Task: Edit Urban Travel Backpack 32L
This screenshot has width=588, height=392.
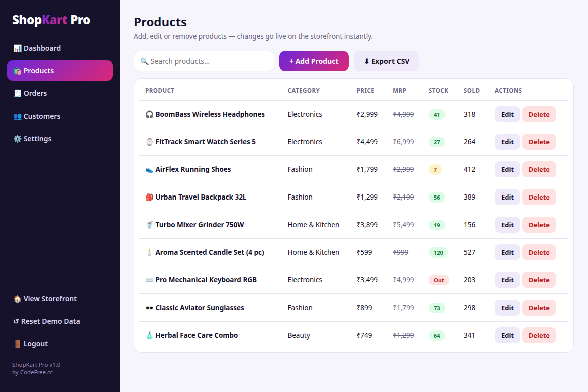Action: coord(507,198)
